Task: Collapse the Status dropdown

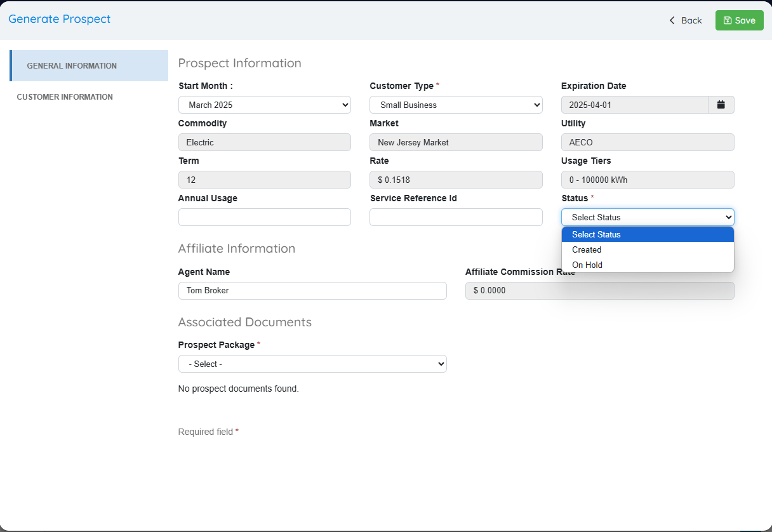Action: coord(648,217)
